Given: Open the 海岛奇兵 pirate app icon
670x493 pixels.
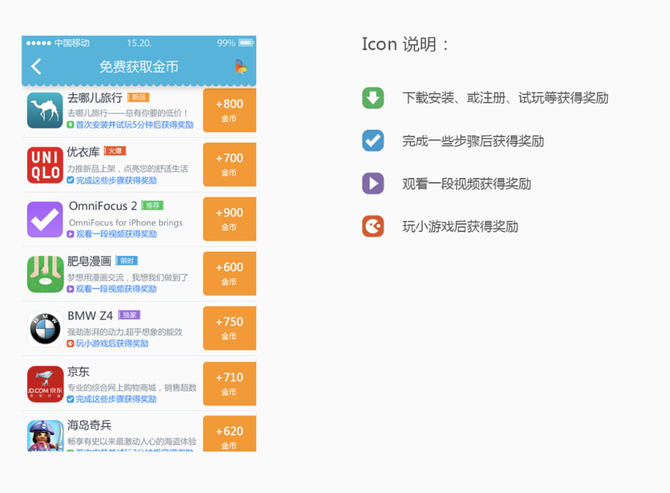Looking at the screenshot, I should (x=45, y=435).
